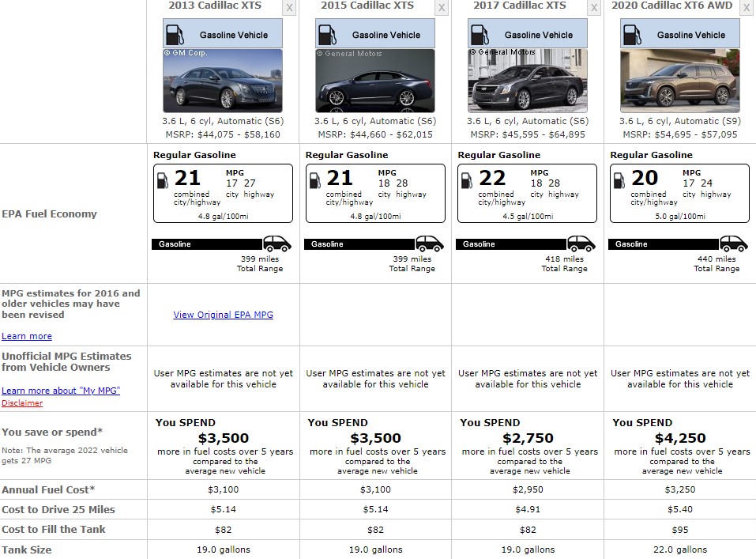Click the car range icon above 440 miles
Viewport: 756px width, 559px height.
(733, 244)
